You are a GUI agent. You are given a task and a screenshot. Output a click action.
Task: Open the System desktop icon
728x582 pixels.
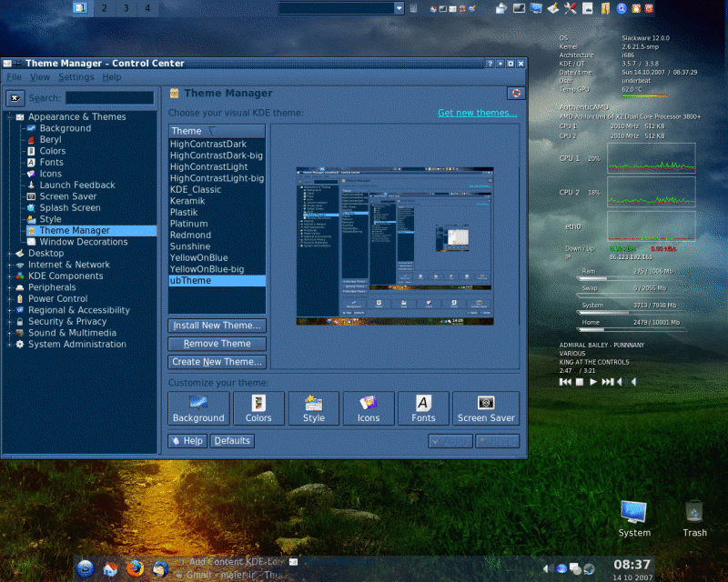click(x=633, y=519)
